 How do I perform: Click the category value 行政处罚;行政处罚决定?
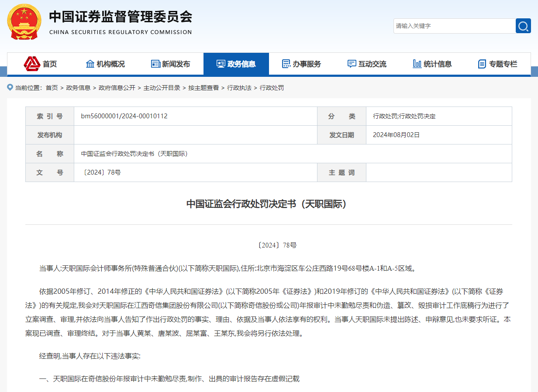(x=404, y=116)
